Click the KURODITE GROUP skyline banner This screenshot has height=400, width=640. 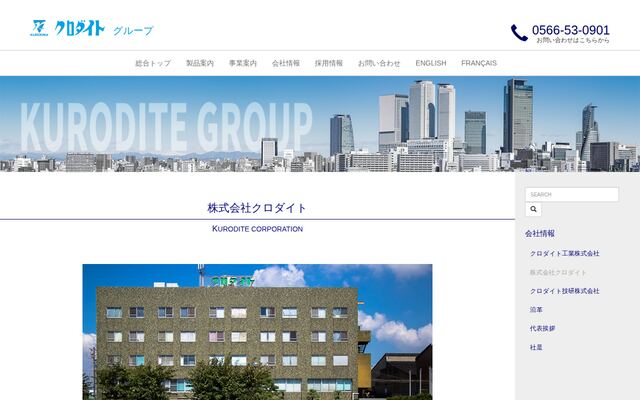point(320,124)
